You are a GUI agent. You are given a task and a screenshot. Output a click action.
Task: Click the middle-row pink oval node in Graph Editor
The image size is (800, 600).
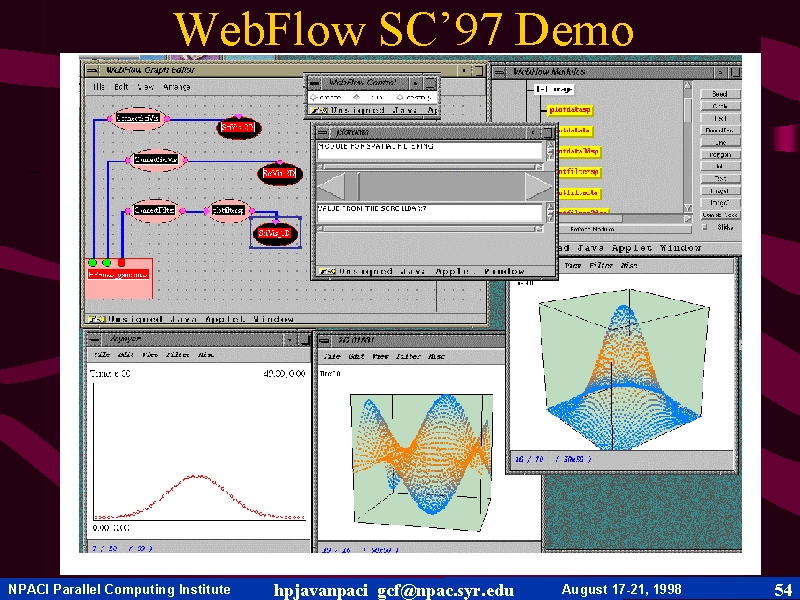(x=156, y=160)
